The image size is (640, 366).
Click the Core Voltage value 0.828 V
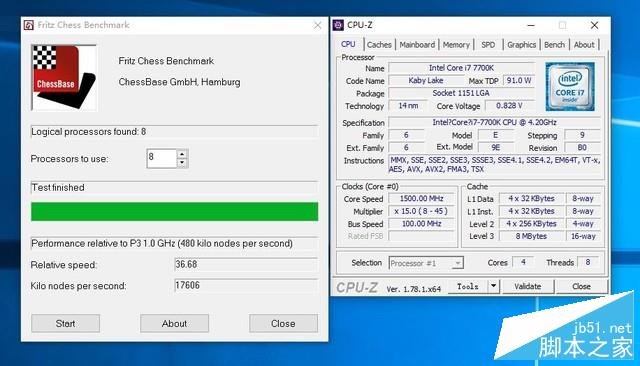[x=509, y=106]
